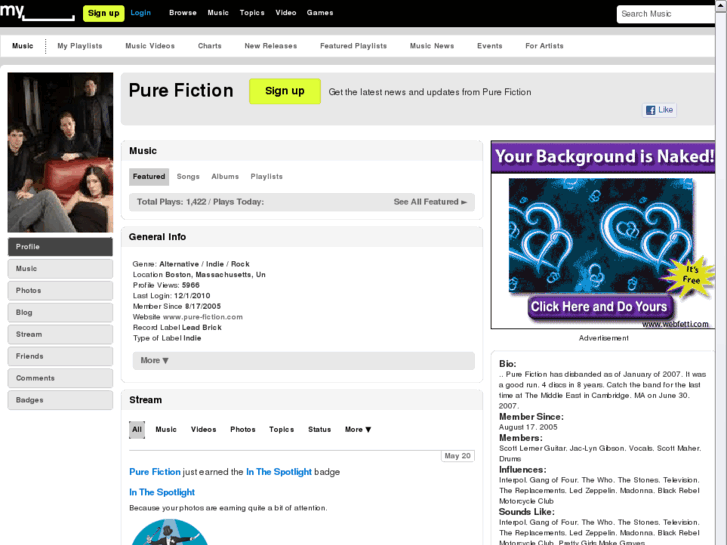This screenshot has width=727, height=545.
Task: Click the Login link
Action: (x=140, y=13)
